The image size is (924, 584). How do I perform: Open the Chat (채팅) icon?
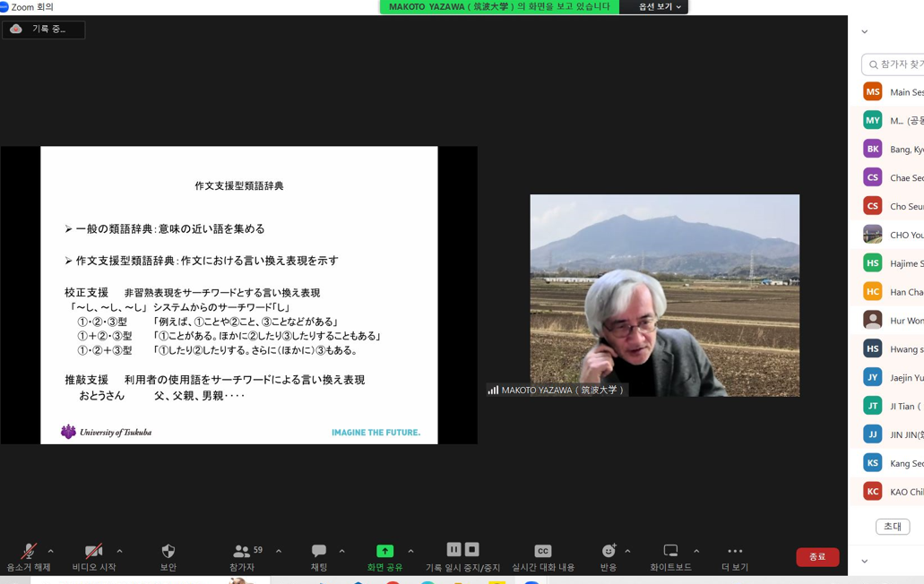pyautogui.click(x=318, y=552)
